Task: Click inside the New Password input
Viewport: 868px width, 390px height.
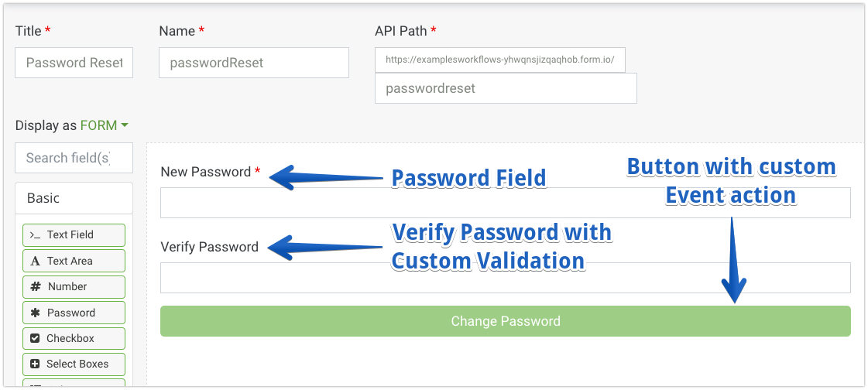Action: tap(505, 203)
